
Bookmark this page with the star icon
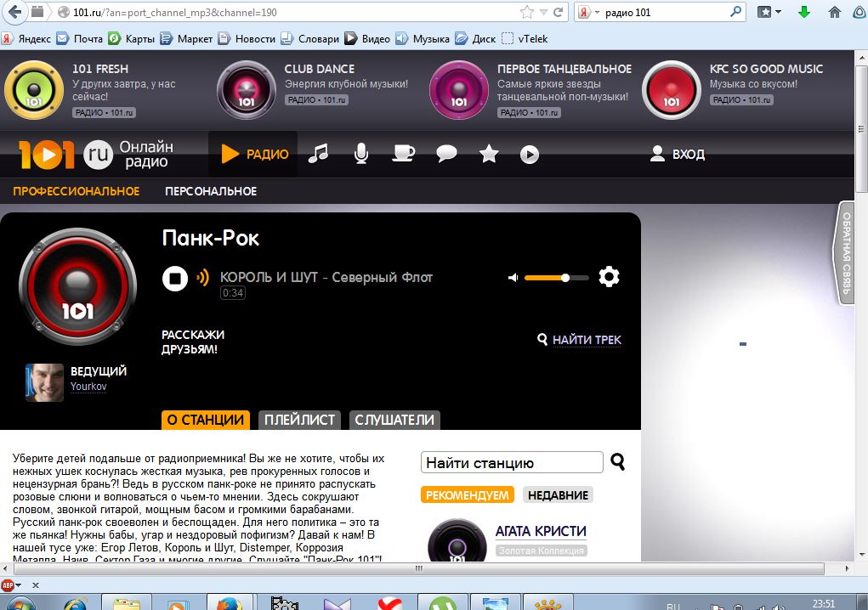pos(527,12)
